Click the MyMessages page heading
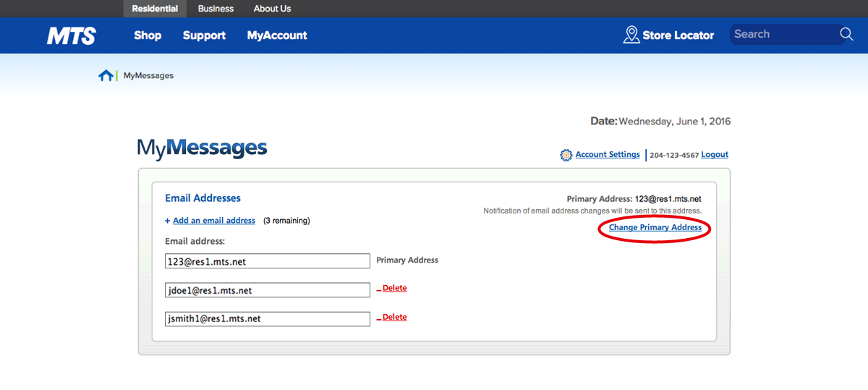 202,148
